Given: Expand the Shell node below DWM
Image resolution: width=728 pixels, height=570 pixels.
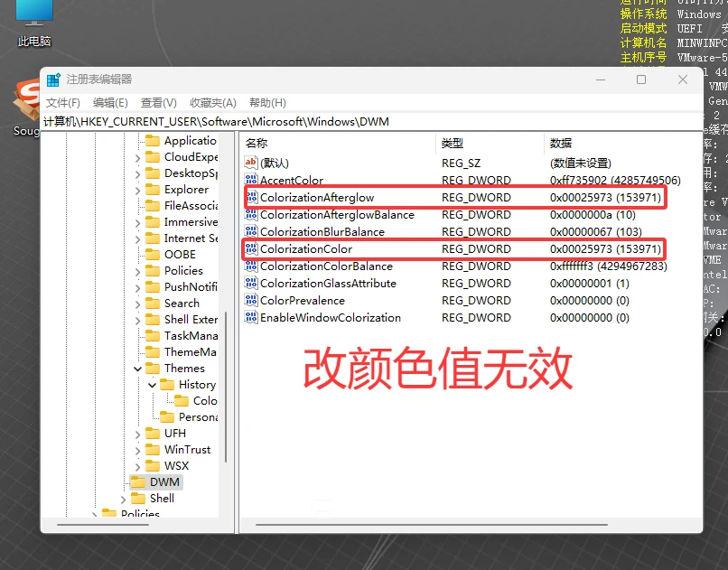Looking at the screenshot, I should click(123, 500).
